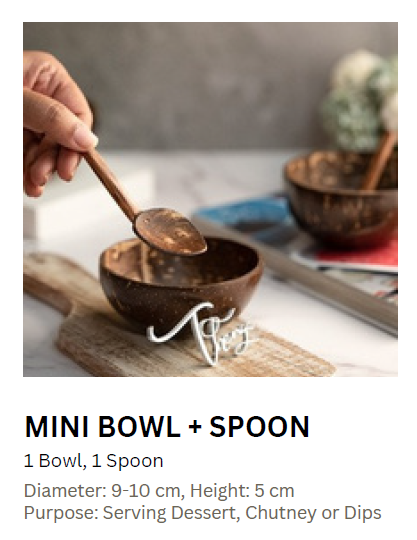Click the word SPOON in the heading
This screenshot has height=540, width=417.
click(x=260, y=427)
